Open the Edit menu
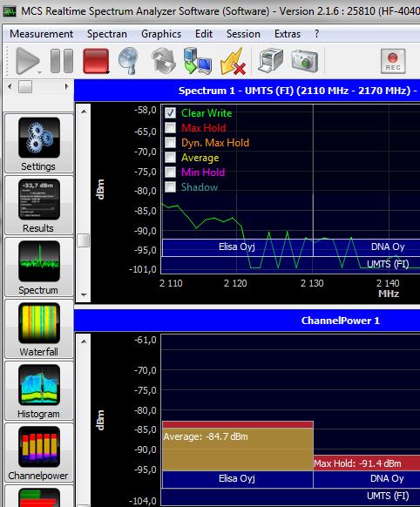The height and width of the screenshot is (507, 420). (x=204, y=34)
